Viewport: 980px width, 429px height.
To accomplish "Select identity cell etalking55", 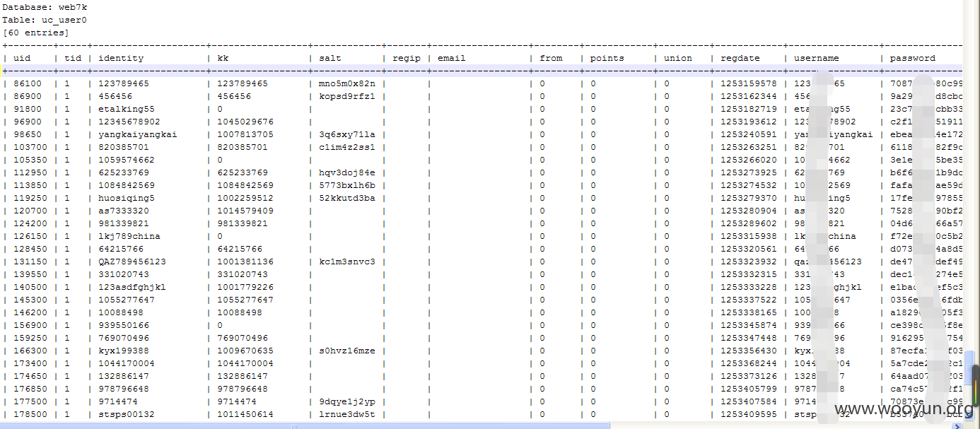I will [127, 109].
